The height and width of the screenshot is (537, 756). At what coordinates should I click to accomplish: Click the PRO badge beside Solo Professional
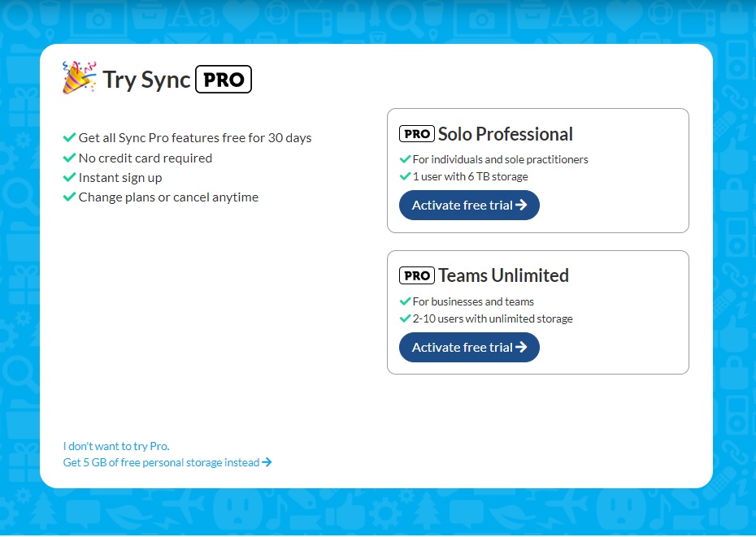pos(417,133)
